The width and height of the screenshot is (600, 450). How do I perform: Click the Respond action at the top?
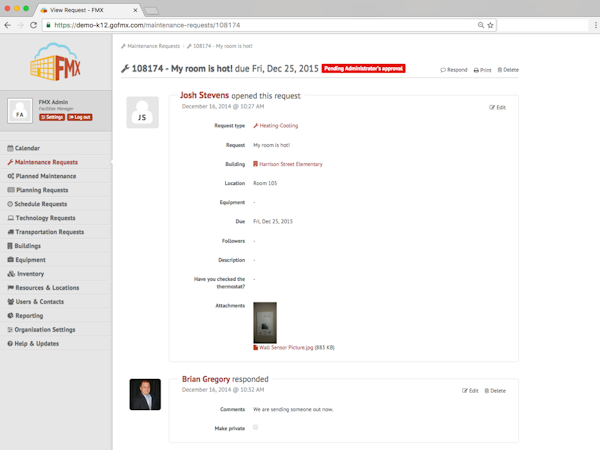[454, 70]
